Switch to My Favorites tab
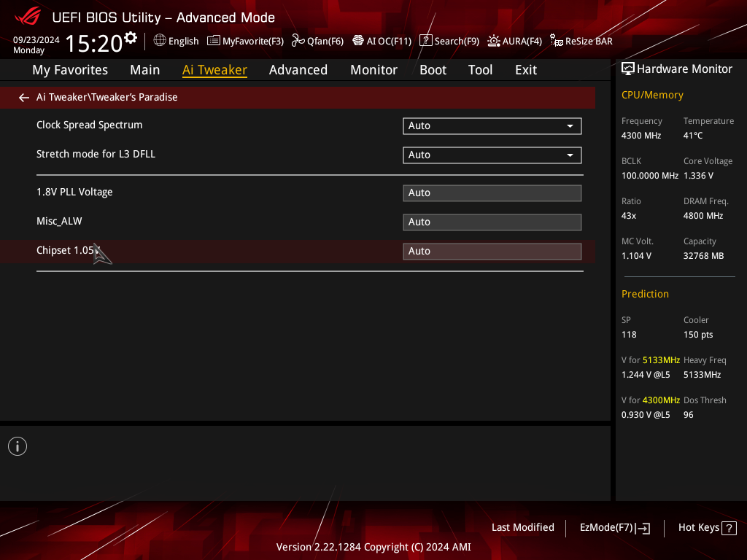 [x=70, y=70]
